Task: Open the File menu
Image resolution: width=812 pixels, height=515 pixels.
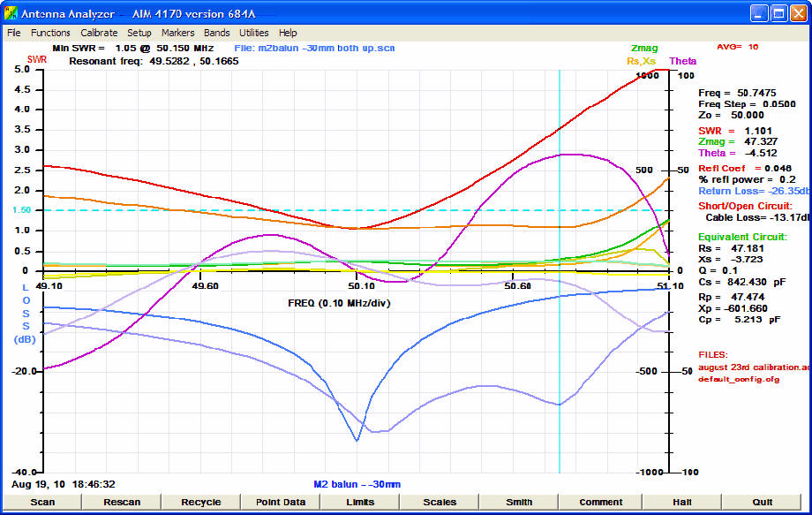Action: (x=13, y=33)
